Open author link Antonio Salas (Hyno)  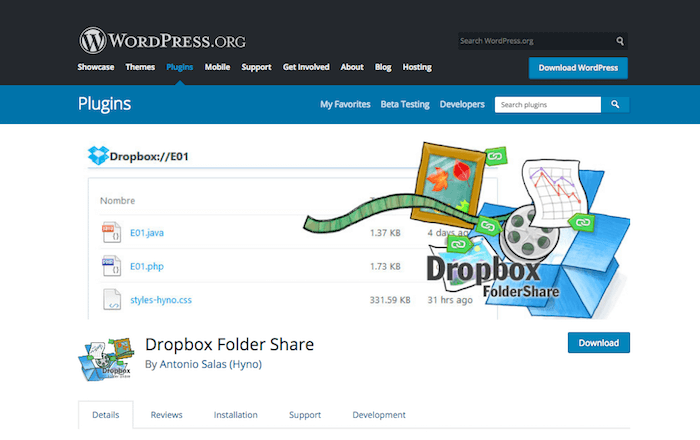pos(211,364)
